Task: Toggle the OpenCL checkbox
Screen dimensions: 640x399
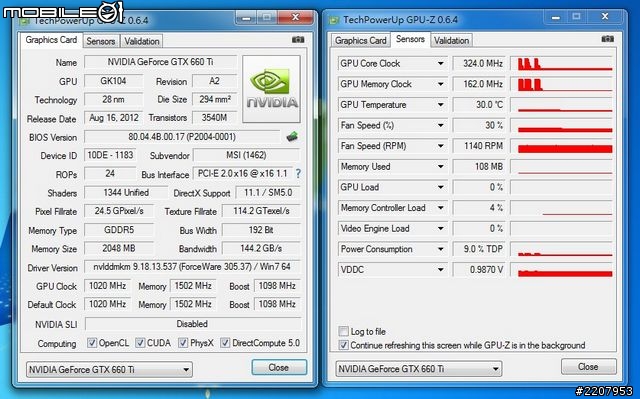Action: (x=92, y=343)
